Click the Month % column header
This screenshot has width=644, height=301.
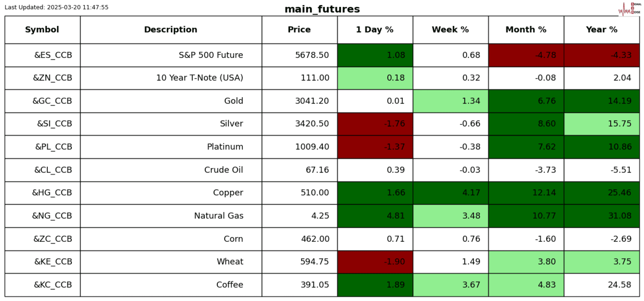tap(526, 30)
